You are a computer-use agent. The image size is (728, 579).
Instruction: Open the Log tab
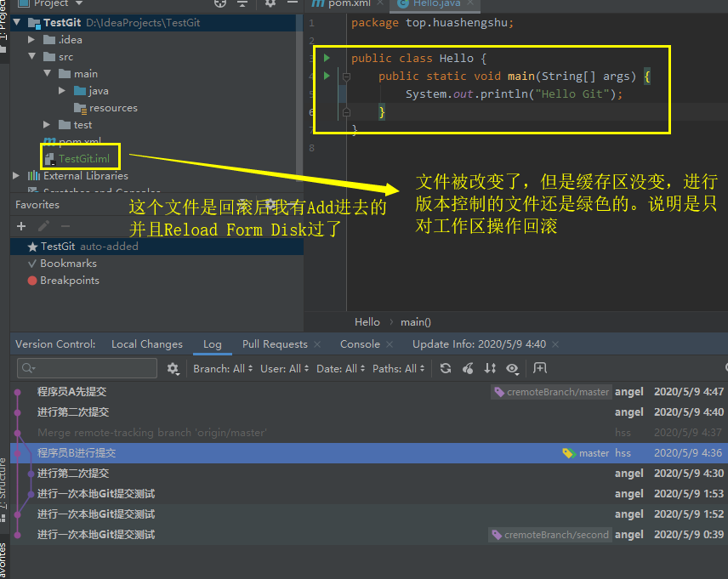(x=212, y=344)
